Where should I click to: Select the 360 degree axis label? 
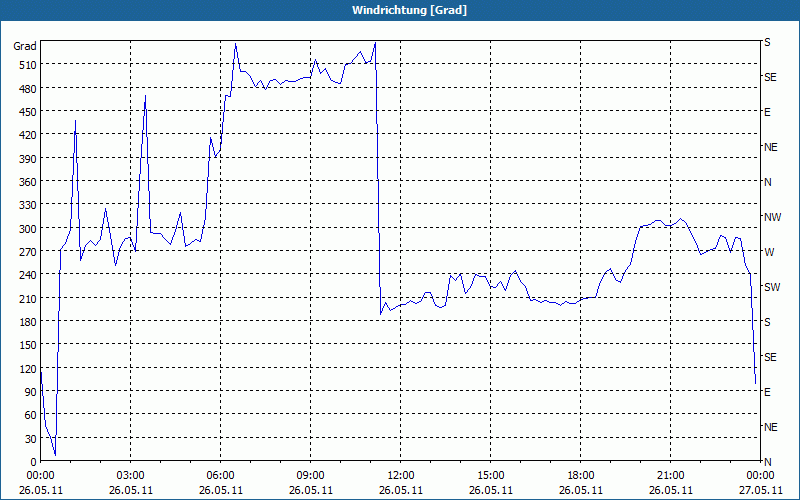point(28,182)
